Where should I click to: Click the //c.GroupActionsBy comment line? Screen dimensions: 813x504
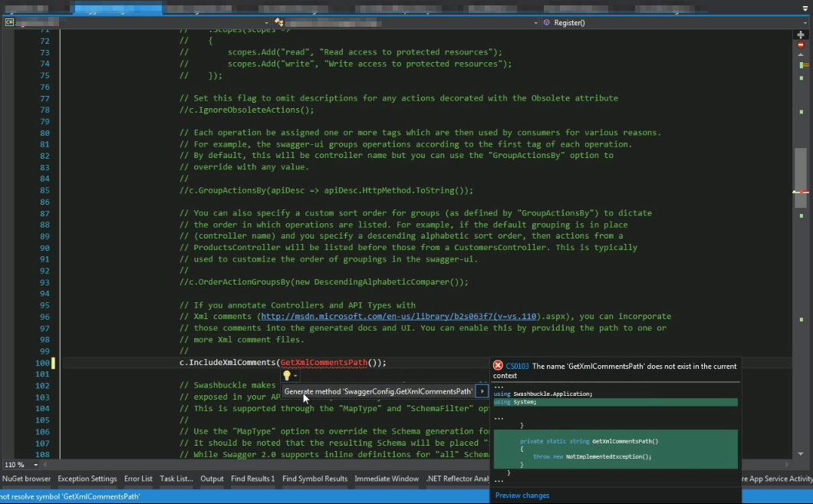tap(326, 190)
